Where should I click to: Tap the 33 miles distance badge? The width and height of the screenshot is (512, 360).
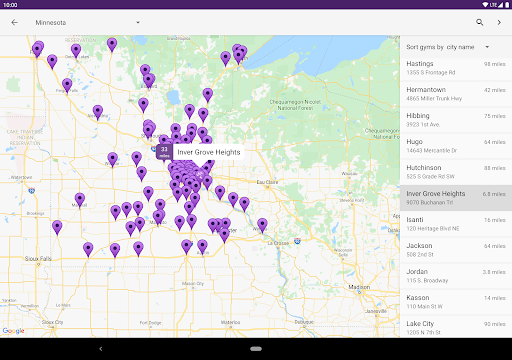164,152
